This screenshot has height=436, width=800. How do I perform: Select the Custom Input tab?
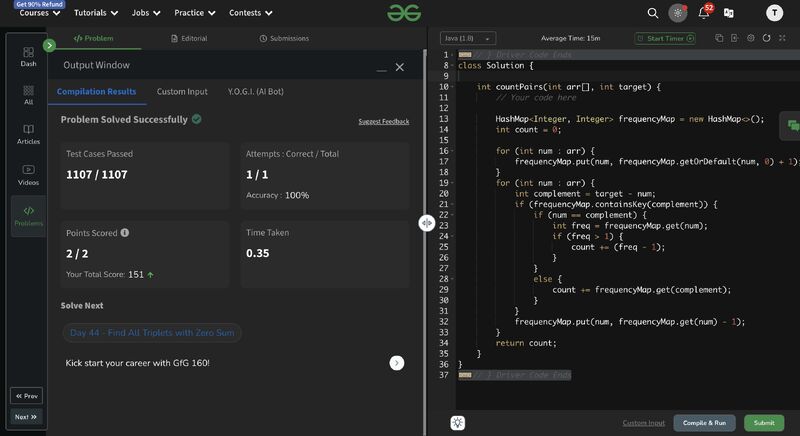coord(182,92)
